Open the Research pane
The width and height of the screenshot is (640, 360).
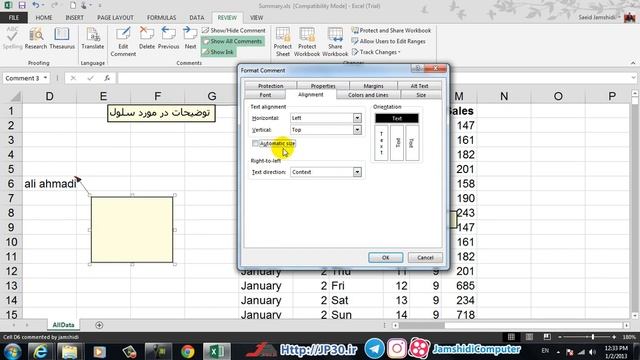36,38
